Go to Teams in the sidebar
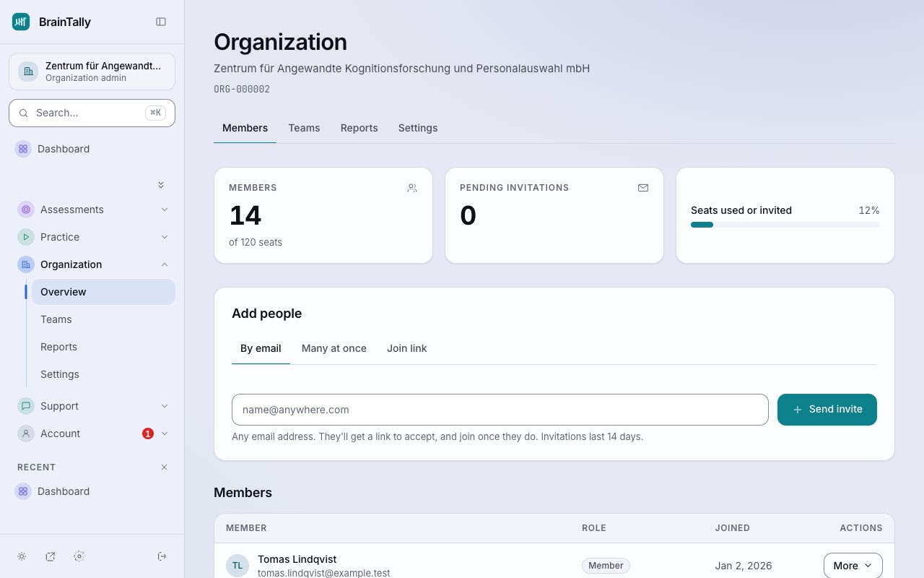The image size is (924, 578). pos(103,319)
